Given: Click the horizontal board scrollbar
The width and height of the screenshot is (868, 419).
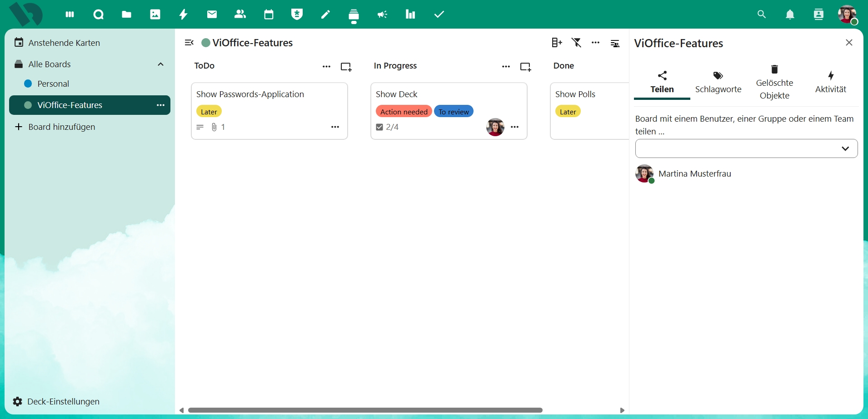Looking at the screenshot, I should pyautogui.click(x=365, y=410).
